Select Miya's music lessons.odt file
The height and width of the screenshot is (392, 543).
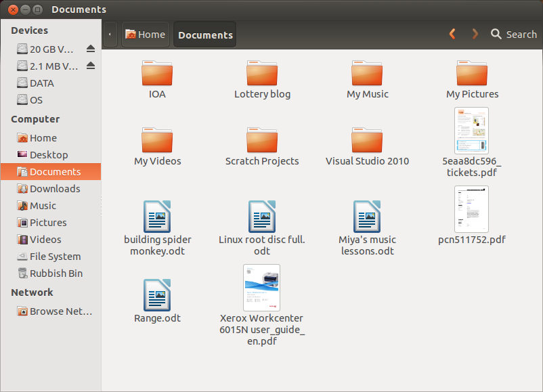click(367, 217)
